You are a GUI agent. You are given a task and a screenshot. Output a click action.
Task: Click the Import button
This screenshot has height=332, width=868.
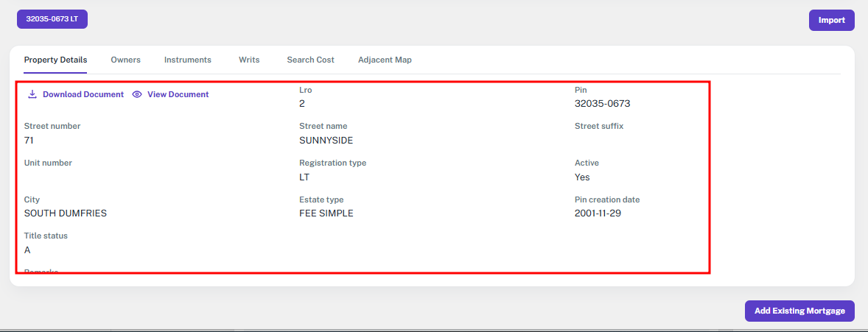coord(831,21)
